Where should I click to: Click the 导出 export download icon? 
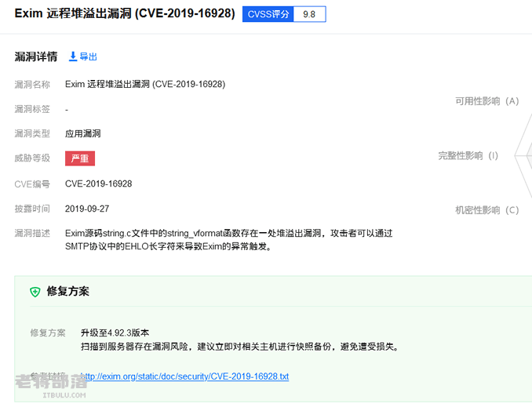[x=73, y=56]
